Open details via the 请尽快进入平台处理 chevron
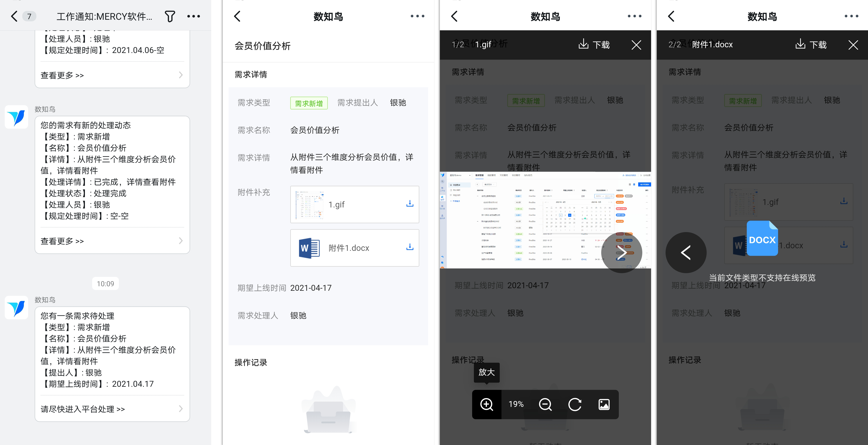 click(181, 409)
